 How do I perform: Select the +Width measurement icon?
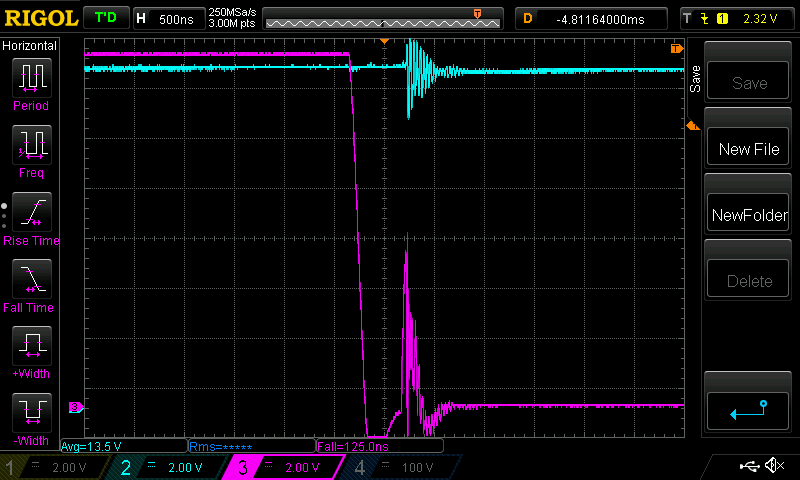coord(31,351)
